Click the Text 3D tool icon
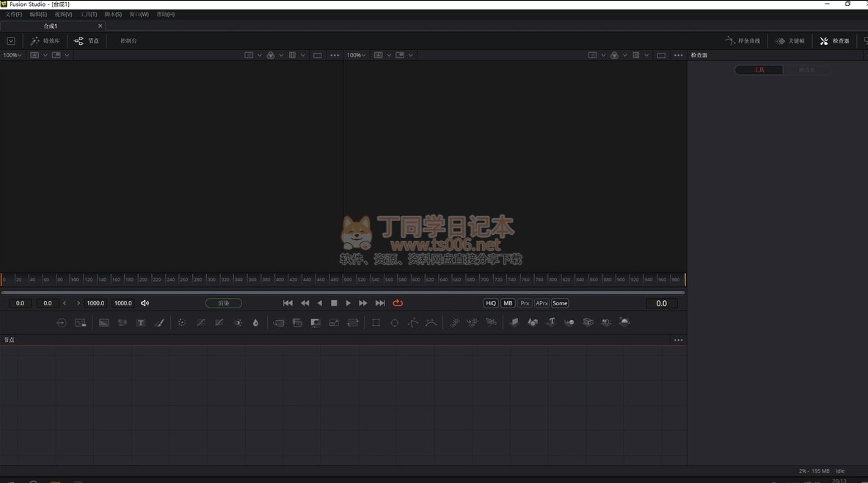The width and height of the screenshot is (868, 483). click(x=550, y=322)
